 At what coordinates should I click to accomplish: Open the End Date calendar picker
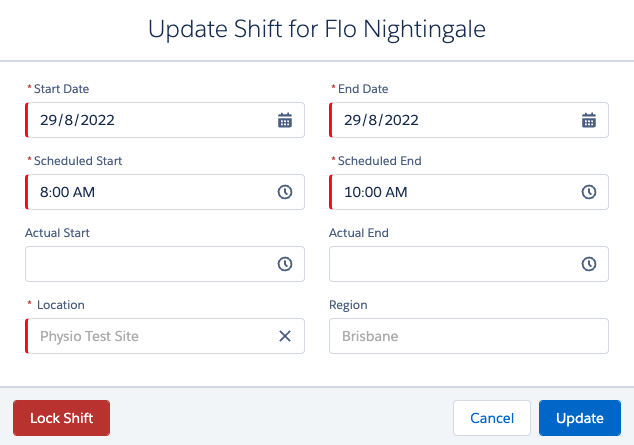[x=589, y=120]
